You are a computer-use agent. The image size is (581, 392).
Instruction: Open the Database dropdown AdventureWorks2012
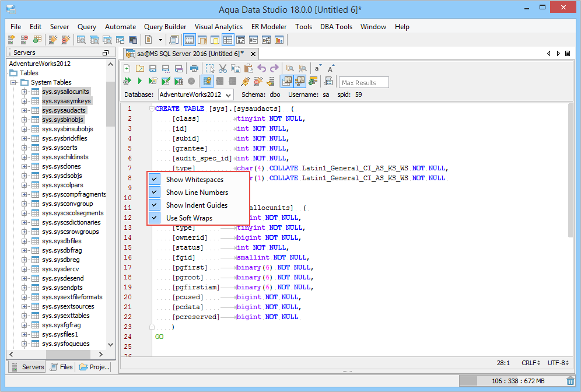[195, 94]
